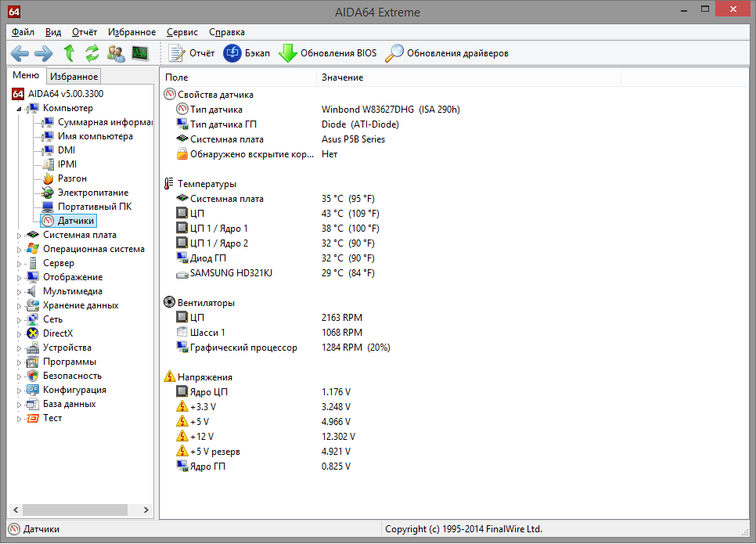Open the Файл menu
This screenshot has height=544, width=756.
pos(23,32)
